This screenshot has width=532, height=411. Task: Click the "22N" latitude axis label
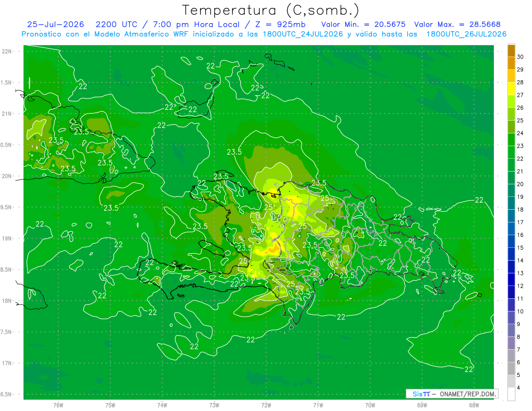pyautogui.click(x=7, y=51)
